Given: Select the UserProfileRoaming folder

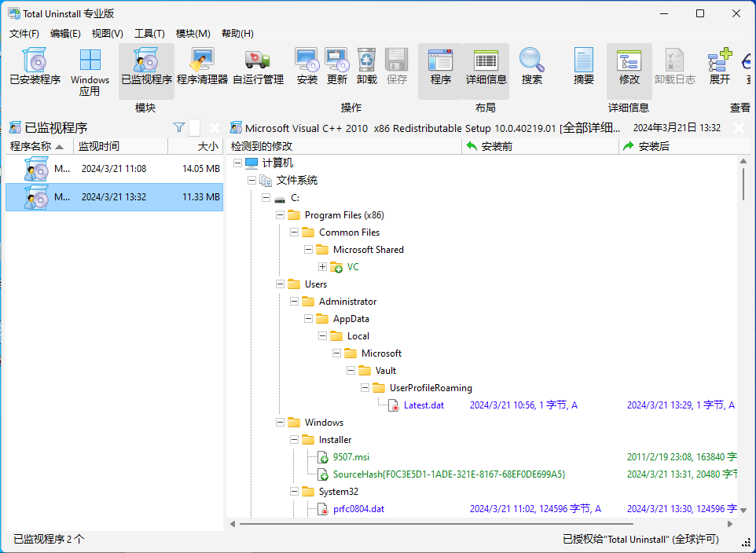Looking at the screenshot, I should pyautogui.click(x=431, y=387).
